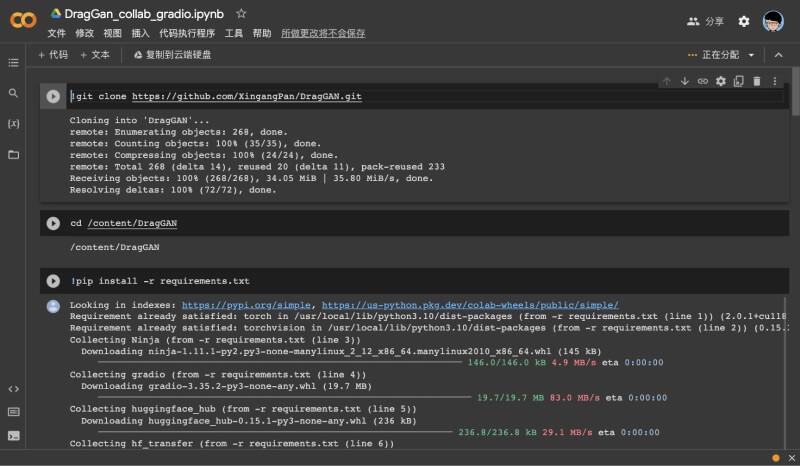Open the search sidebar panel

(x=13, y=93)
